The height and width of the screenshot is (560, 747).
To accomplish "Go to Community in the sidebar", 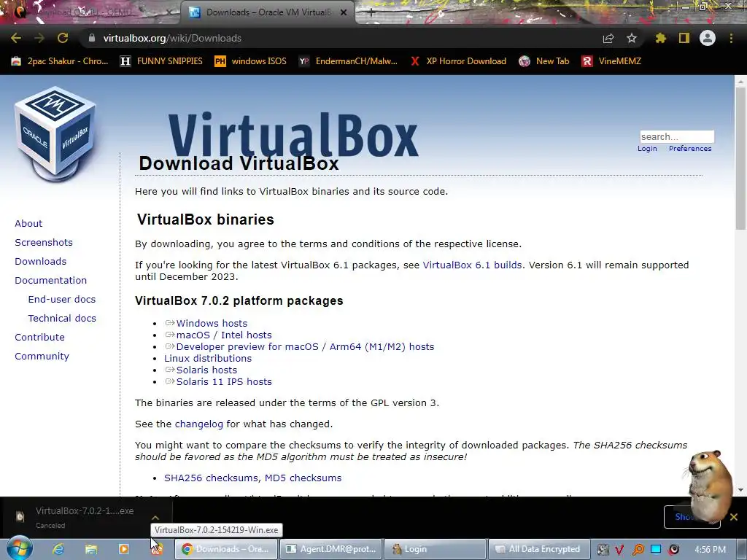I will (x=42, y=356).
